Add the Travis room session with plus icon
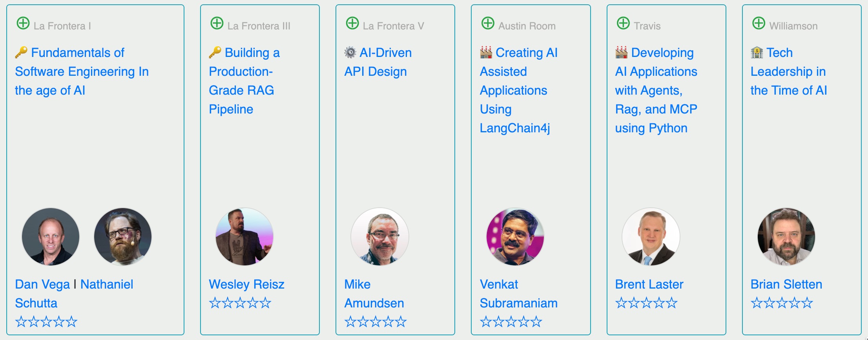Image resolution: width=868 pixels, height=340 pixels. click(623, 23)
